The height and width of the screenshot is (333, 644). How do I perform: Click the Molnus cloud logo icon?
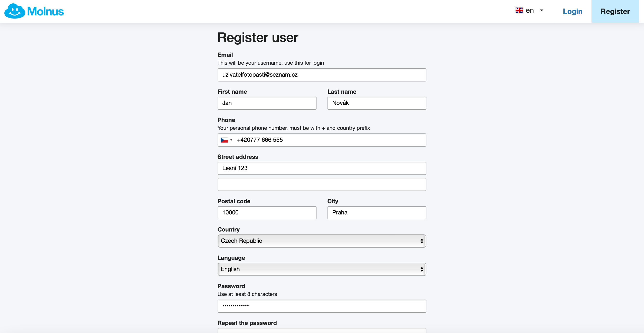pos(15,11)
